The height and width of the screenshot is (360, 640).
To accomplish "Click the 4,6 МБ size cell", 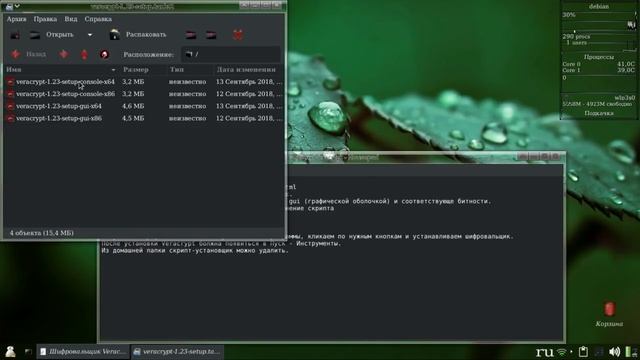I will [133, 106].
